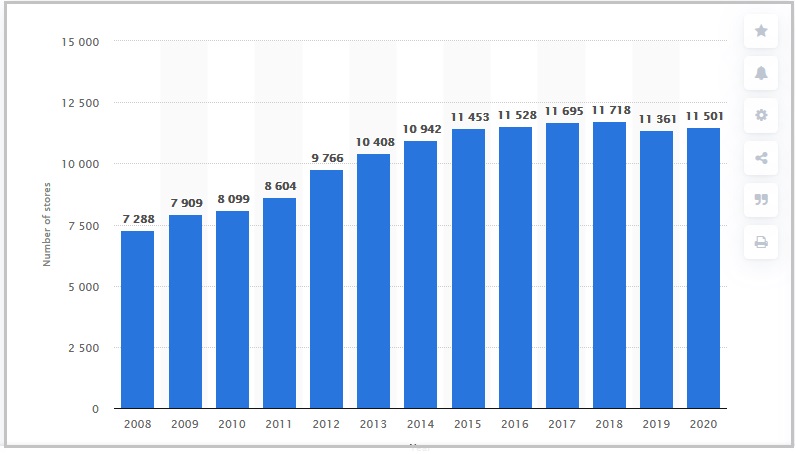Click the share icon
Image resolution: width=797 pixels, height=454 pixels.
[760, 158]
